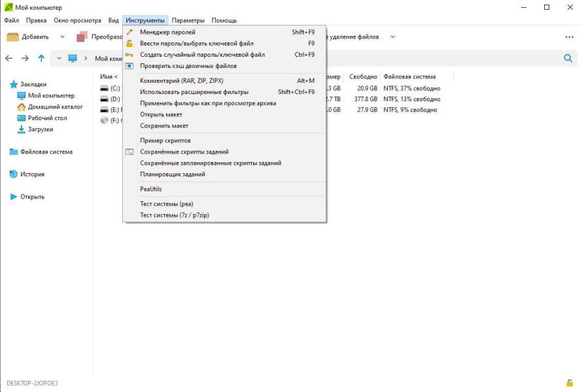Open the Окно просмотра menu
Image resolution: width=582 pixels, height=392 pixels.
point(77,20)
